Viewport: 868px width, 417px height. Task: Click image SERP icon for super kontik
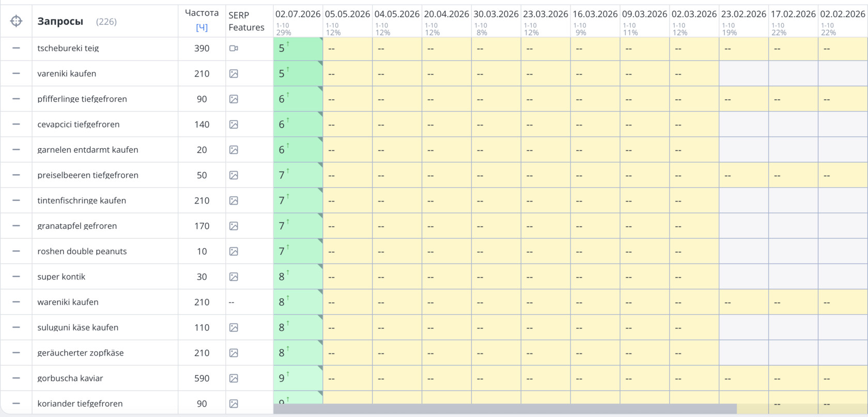(234, 276)
